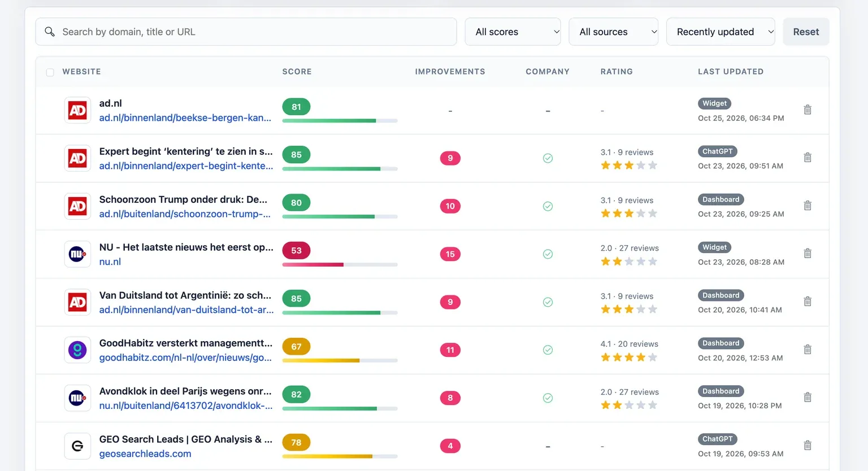Delete the GEO Search Leads row
Image resolution: width=868 pixels, height=471 pixels.
[808, 446]
